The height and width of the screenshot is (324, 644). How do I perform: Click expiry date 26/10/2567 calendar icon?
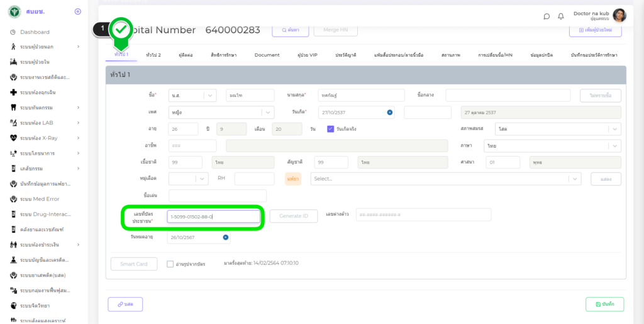click(x=225, y=238)
